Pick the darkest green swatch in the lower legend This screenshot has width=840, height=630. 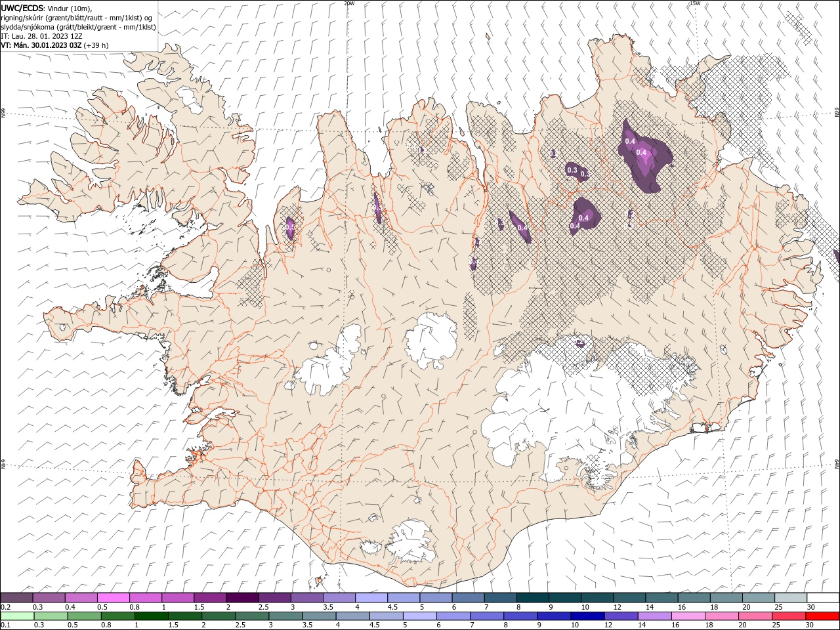(x=152, y=616)
